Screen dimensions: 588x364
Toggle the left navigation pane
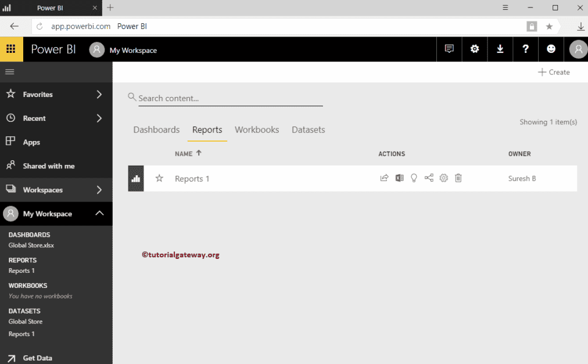tap(9, 71)
